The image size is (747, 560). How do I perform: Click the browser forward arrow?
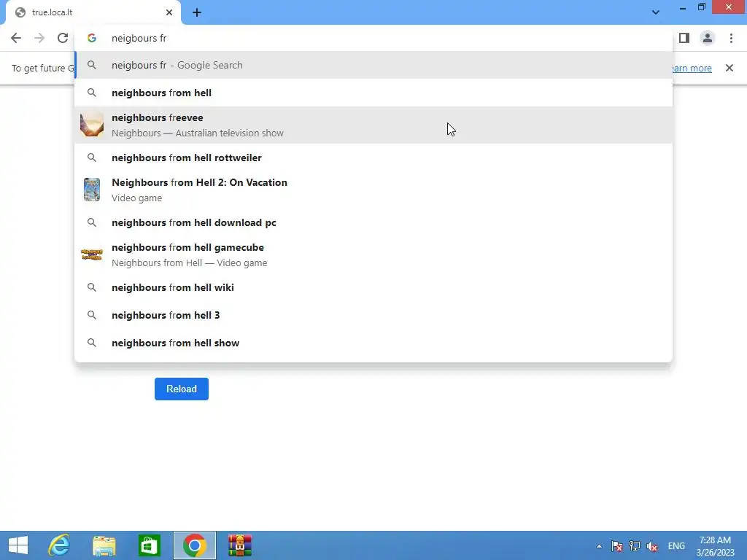tap(39, 38)
